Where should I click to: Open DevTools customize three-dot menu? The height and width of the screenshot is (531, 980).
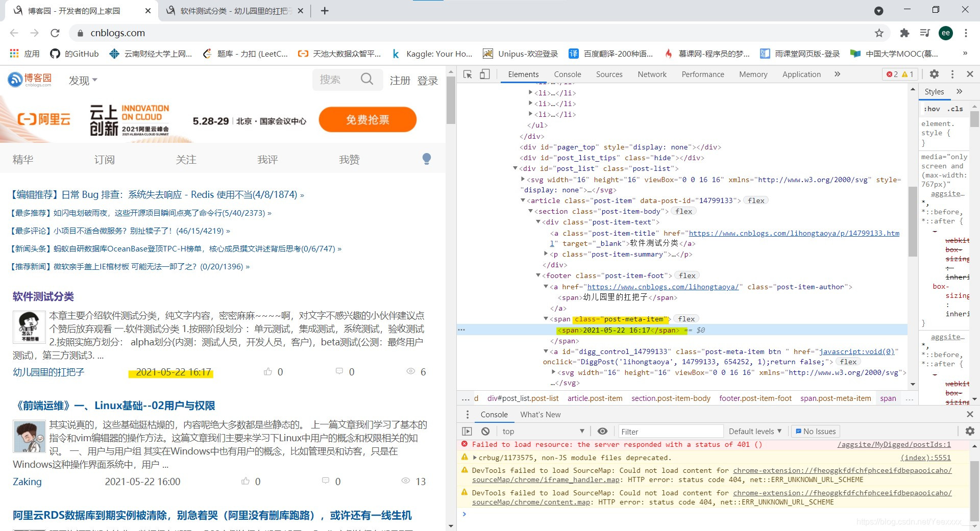pos(952,74)
